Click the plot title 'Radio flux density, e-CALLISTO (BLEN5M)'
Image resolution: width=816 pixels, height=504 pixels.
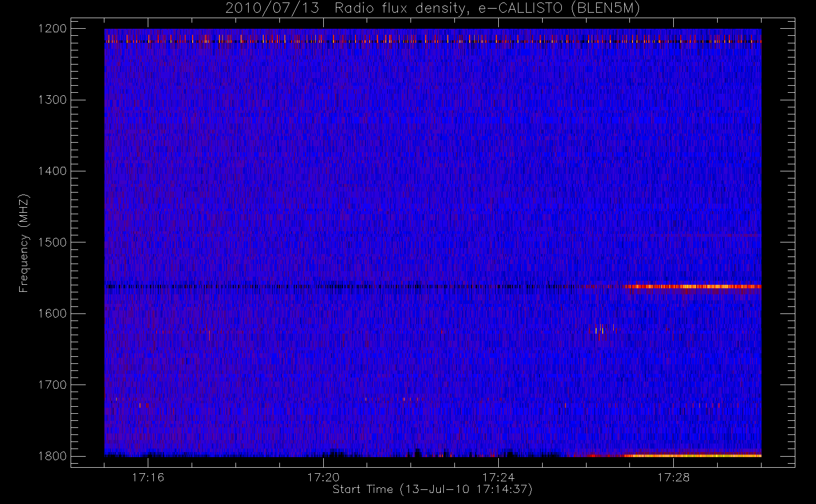coord(487,9)
